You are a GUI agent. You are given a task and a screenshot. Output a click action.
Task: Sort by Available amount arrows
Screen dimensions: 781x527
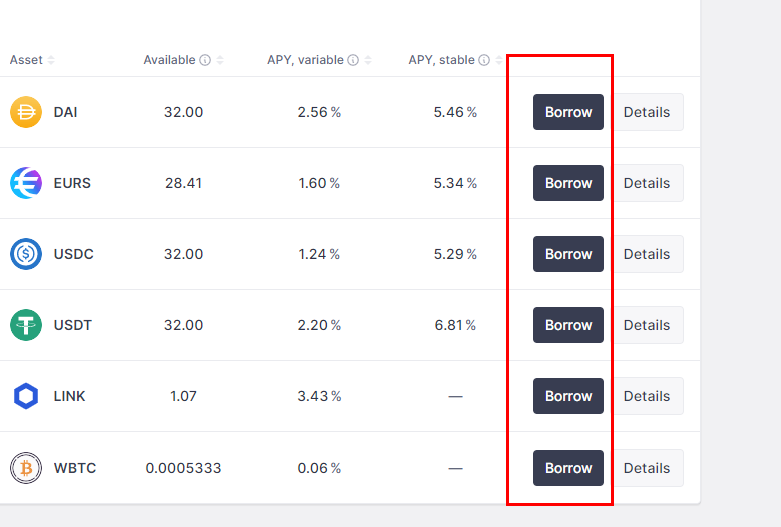(220, 60)
